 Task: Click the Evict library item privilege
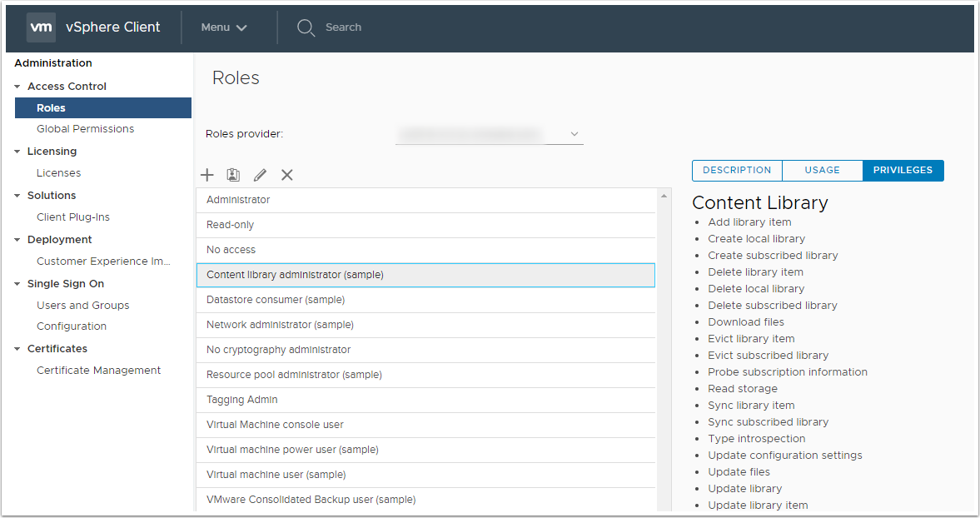tap(751, 339)
